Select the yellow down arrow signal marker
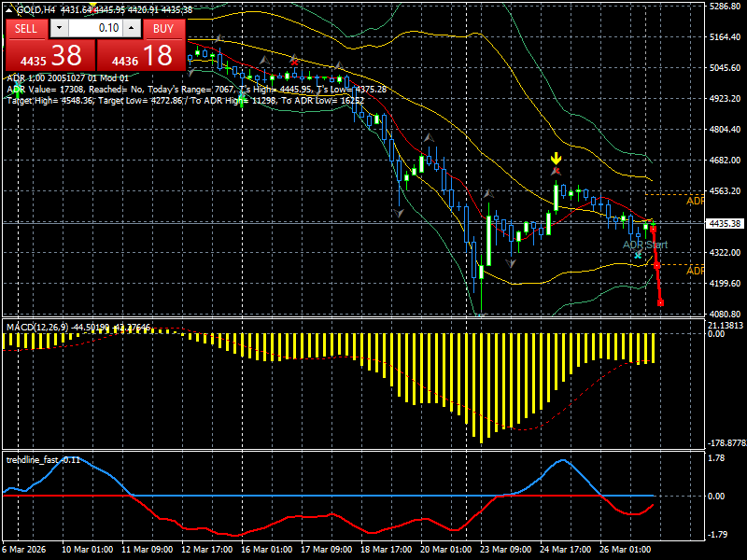The width and height of the screenshot is (747, 560). [x=556, y=159]
